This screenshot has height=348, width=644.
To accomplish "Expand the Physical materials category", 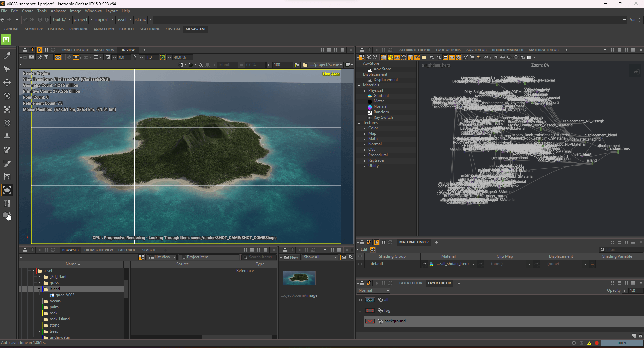I will (x=365, y=91).
